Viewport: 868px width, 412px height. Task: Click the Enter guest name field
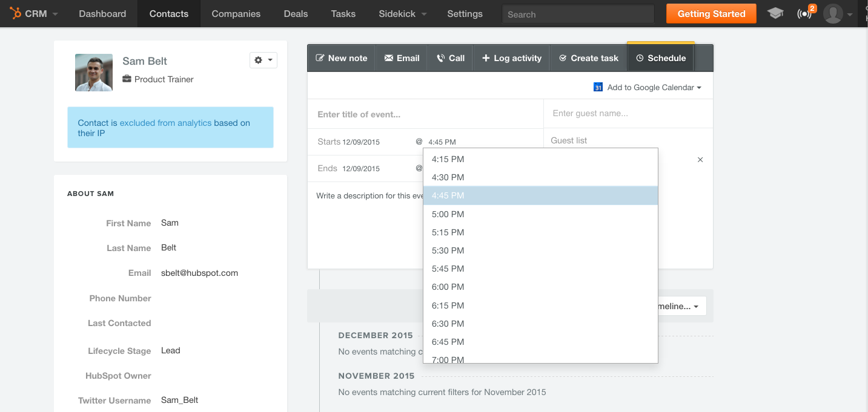point(628,113)
